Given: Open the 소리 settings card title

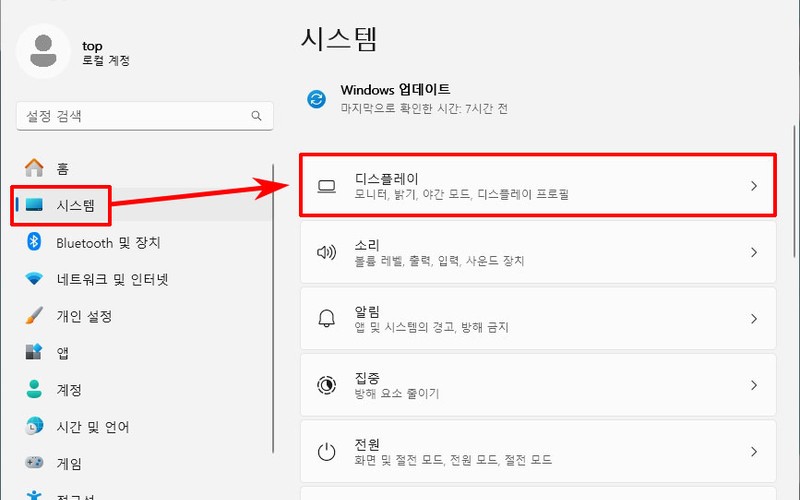Looking at the screenshot, I should point(367,245).
